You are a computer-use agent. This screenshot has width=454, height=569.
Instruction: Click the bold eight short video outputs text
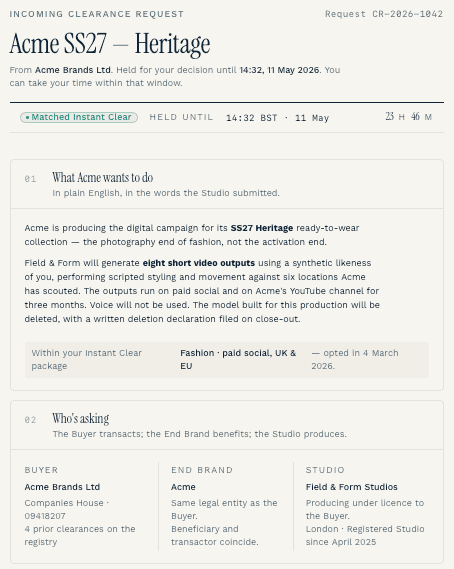(199, 263)
